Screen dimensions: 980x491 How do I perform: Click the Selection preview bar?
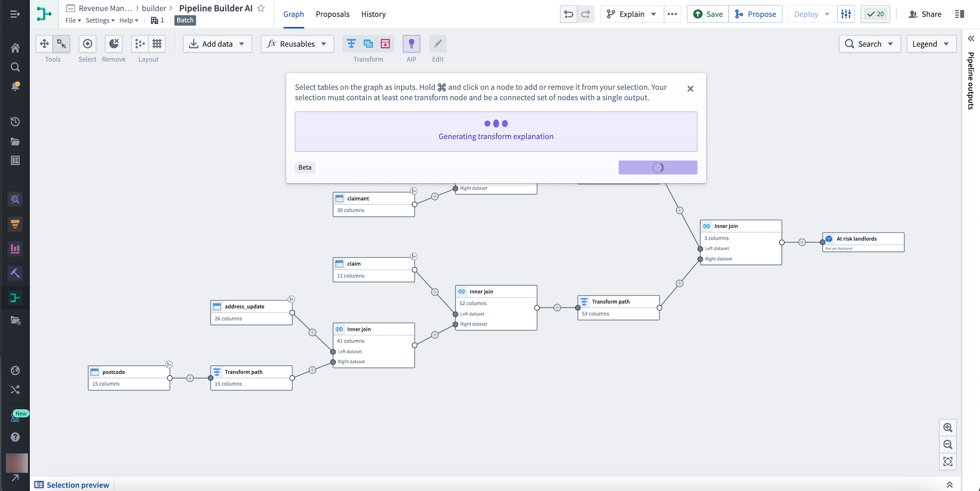click(72, 484)
